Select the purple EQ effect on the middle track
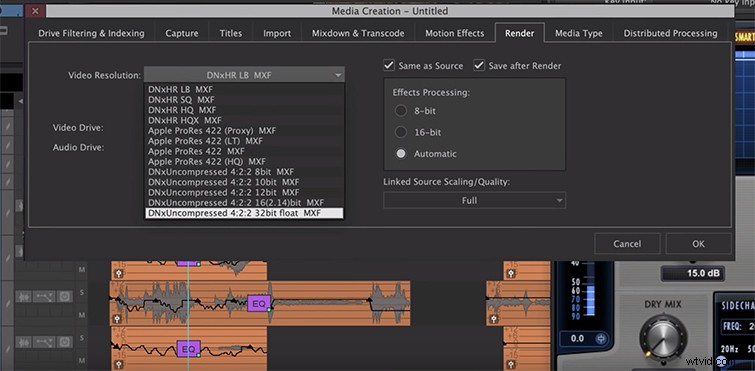The width and height of the screenshot is (755, 371). pyautogui.click(x=259, y=304)
